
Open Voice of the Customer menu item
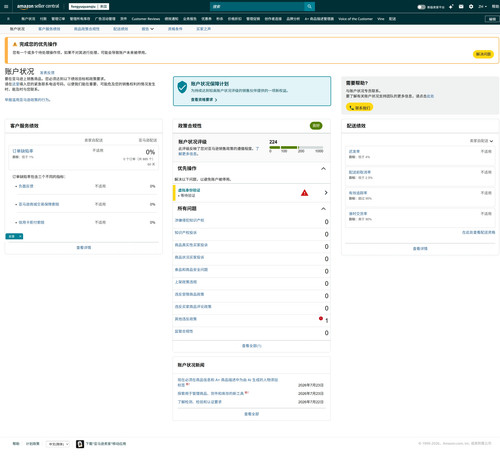[355, 19]
